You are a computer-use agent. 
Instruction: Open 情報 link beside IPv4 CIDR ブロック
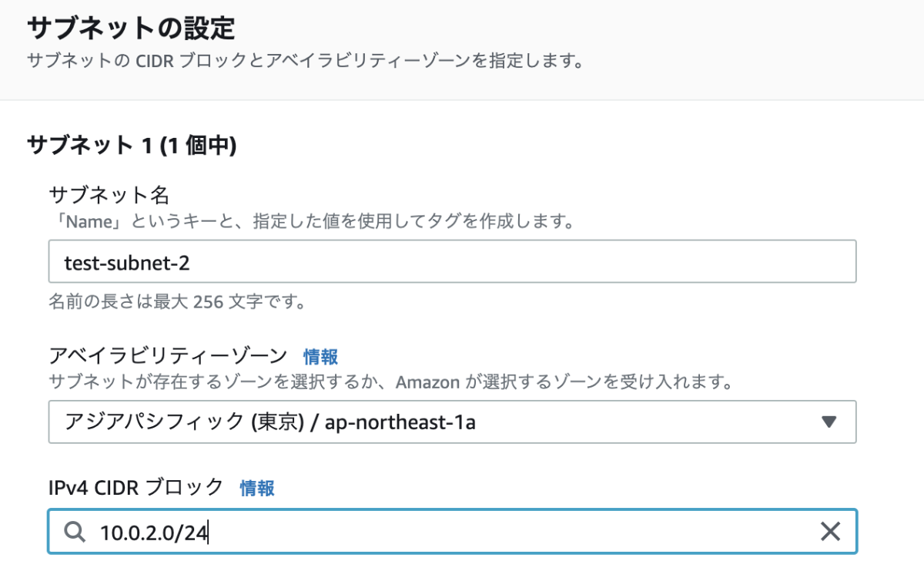click(x=257, y=488)
